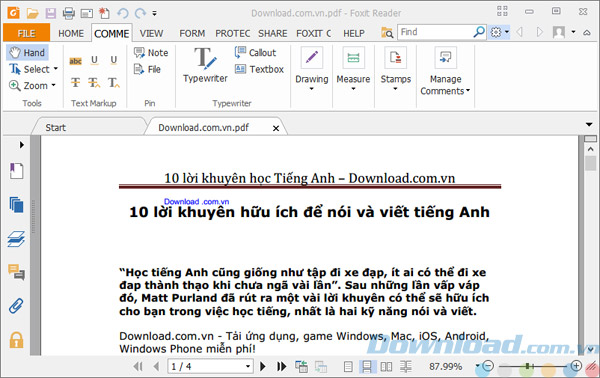This screenshot has height=378, width=600.
Task: Open the Attachments paperclip panel
Action: [x=16, y=306]
